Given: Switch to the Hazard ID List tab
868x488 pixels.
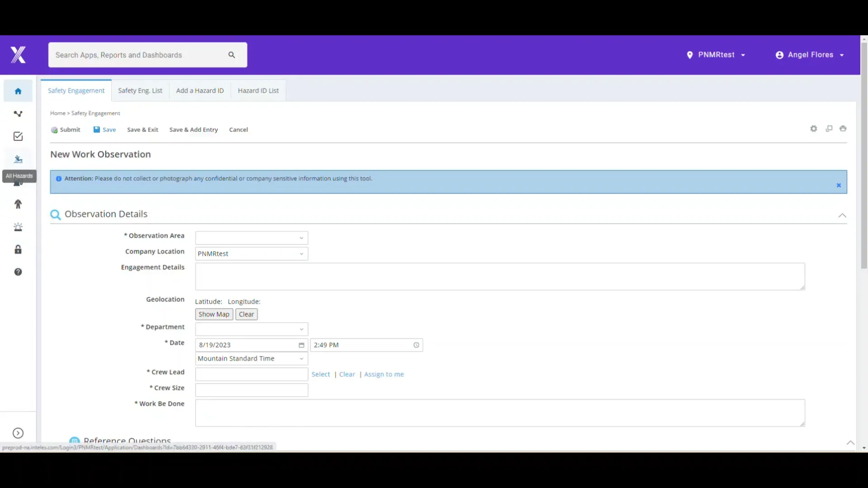Looking at the screenshot, I should click(258, 90).
